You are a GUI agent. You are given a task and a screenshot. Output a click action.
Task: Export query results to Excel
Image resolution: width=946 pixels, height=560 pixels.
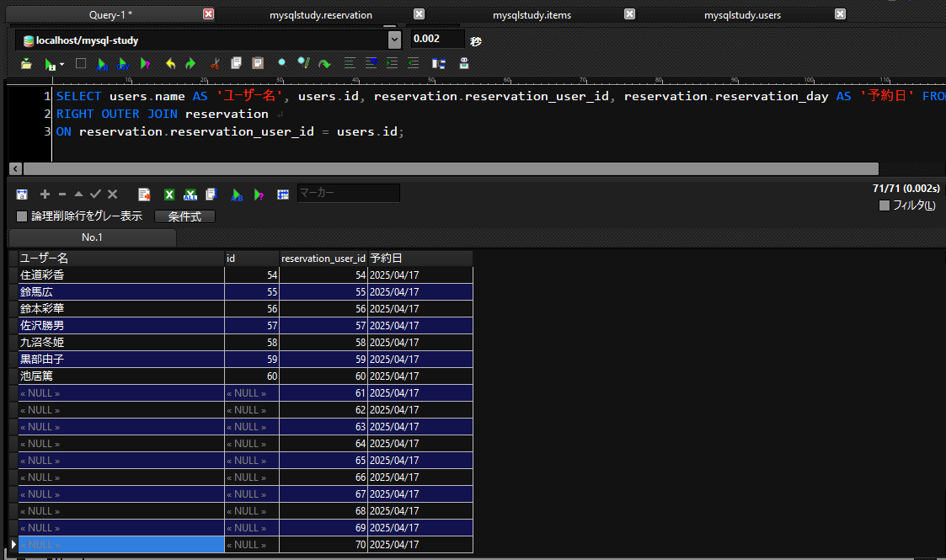(x=168, y=195)
